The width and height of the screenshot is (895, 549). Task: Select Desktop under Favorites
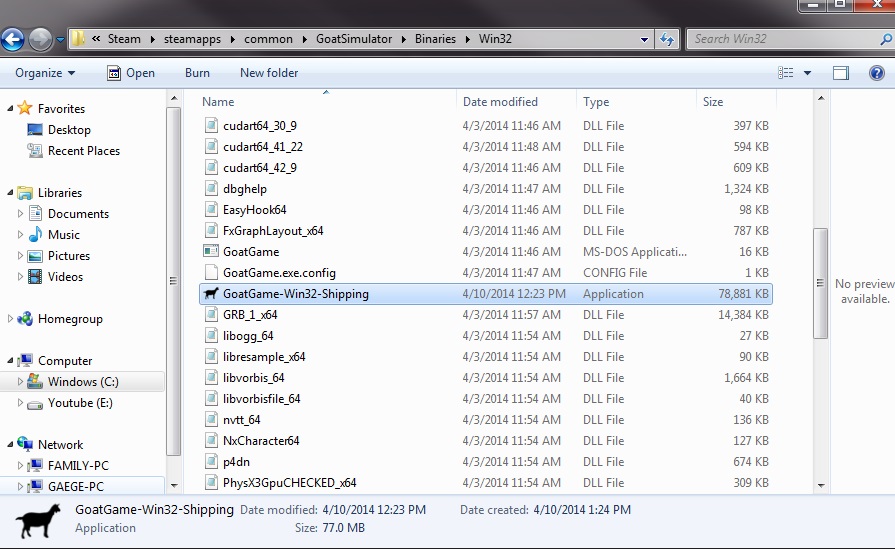[x=69, y=130]
